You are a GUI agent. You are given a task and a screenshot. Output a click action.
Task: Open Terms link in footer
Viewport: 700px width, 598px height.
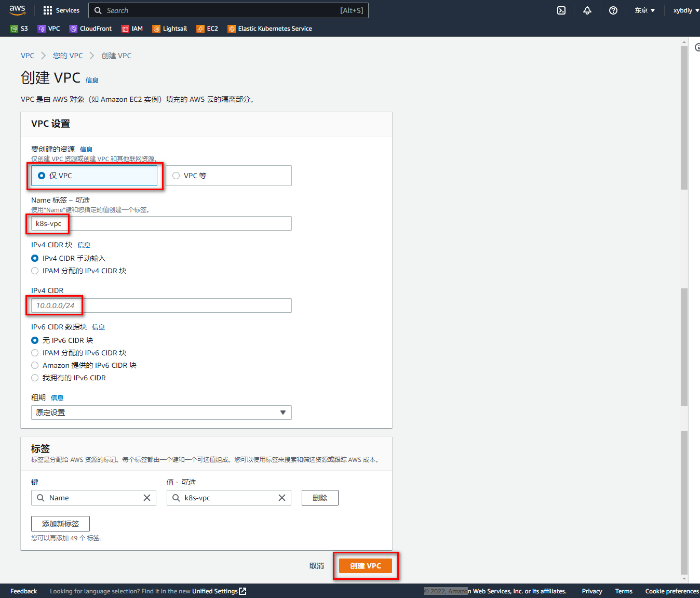click(624, 591)
